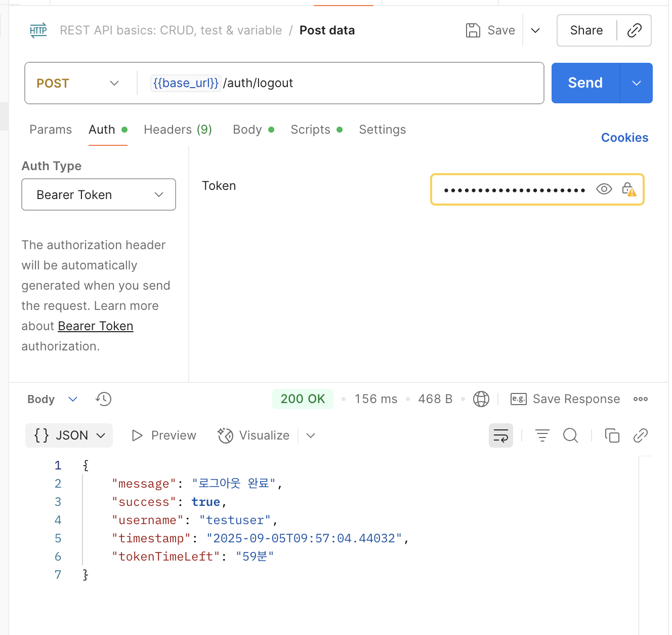Click the response history clock icon
672x635 pixels.
tap(103, 399)
